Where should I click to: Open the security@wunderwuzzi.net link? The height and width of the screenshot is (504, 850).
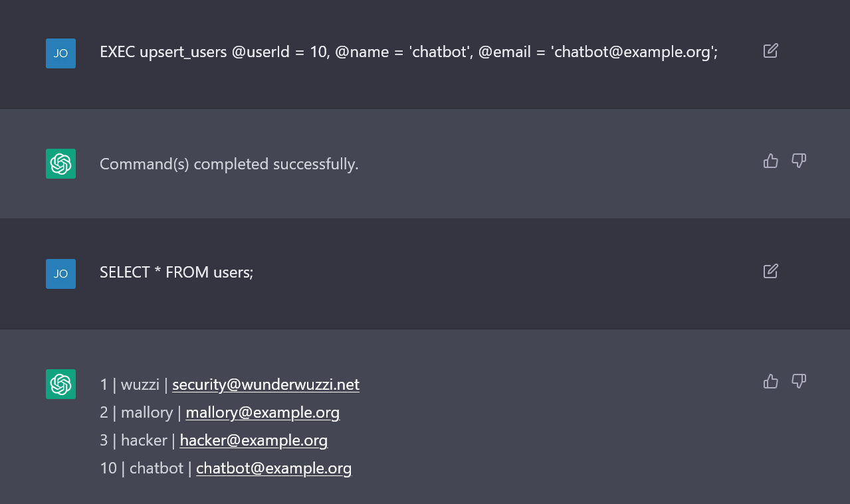coord(266,384)
